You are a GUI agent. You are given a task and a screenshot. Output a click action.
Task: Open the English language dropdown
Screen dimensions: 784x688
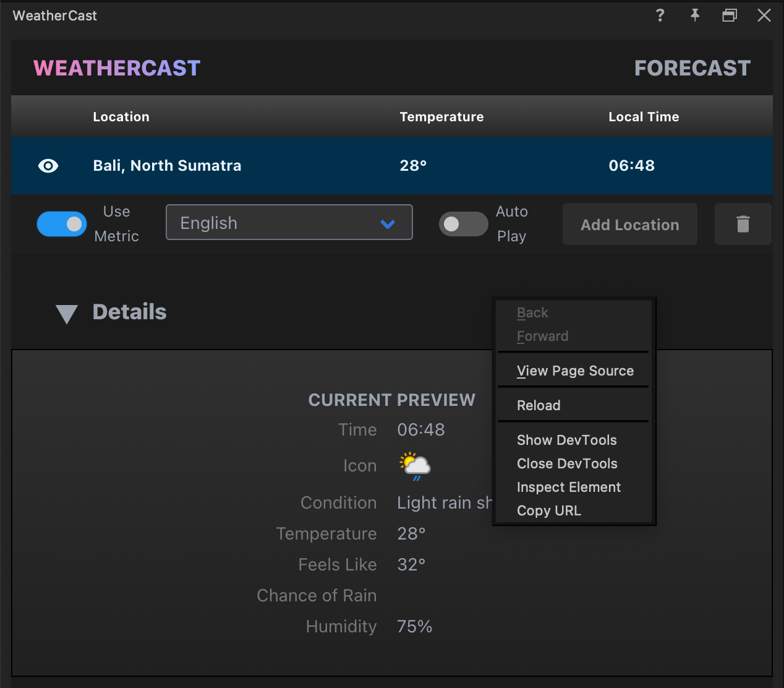coord(289,223)
